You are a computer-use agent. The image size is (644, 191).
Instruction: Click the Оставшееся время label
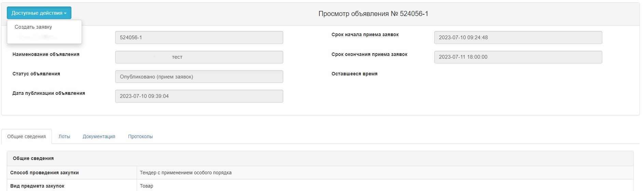tap(355, 74)
